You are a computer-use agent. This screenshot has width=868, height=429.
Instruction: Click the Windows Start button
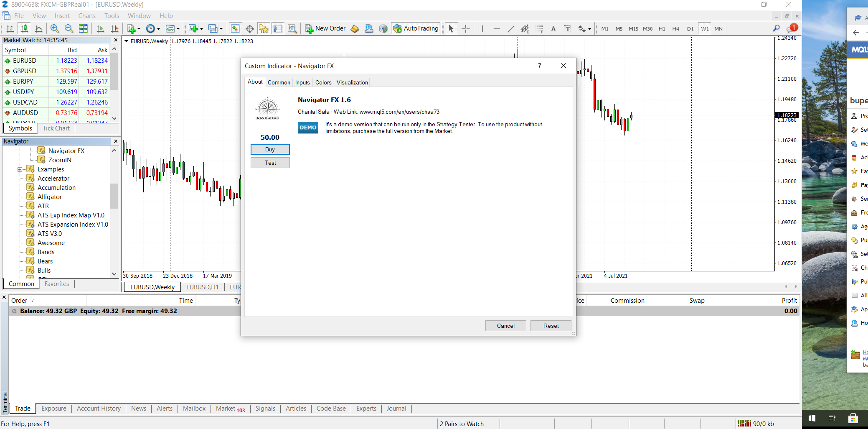pyautogui.click(x=812, y=418)
